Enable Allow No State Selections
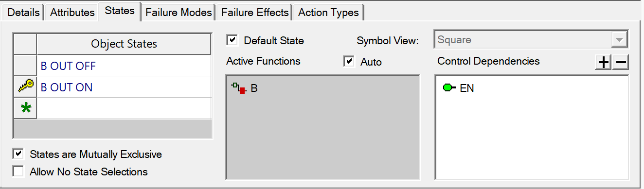 [18, 172]
